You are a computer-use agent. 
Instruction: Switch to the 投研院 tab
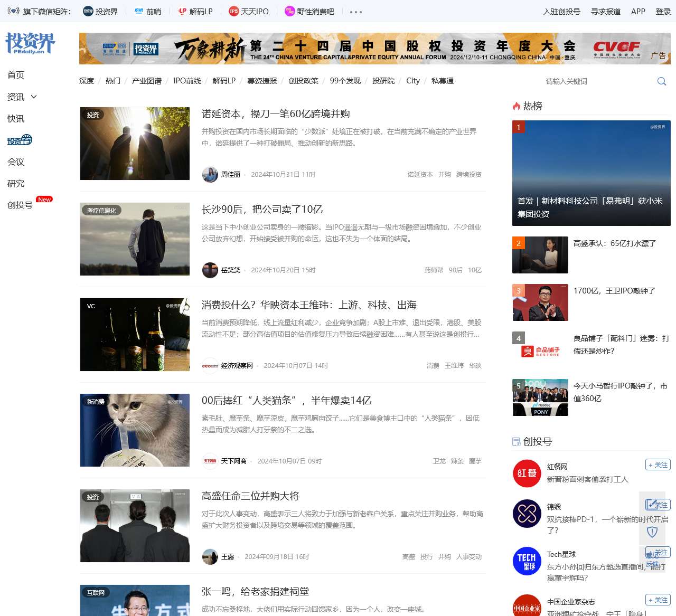coord(383,81)
